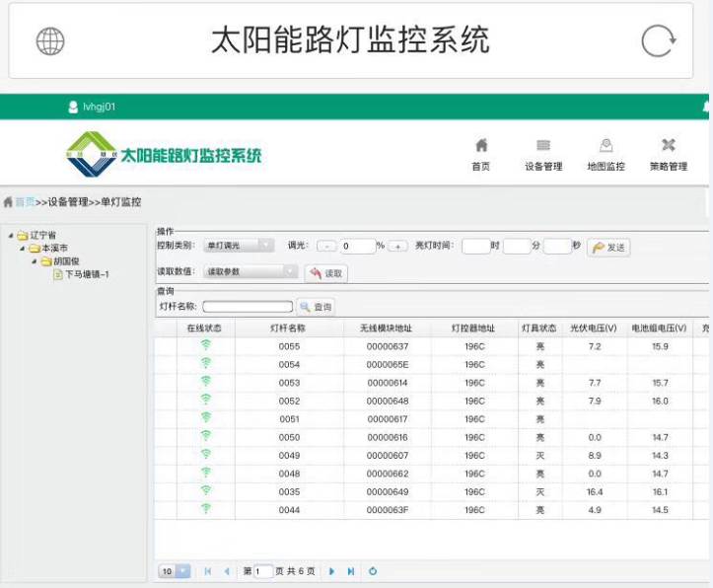Click the refresh circle icon in header
Image resolution: width=713 pixels, height=588 pixels.
tap(659, 40)
